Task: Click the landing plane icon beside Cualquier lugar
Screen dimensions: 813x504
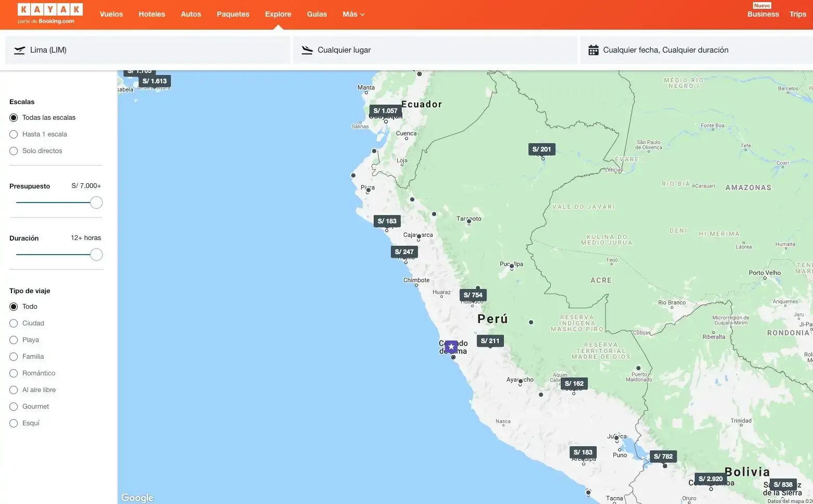Action: coord(307,51)
